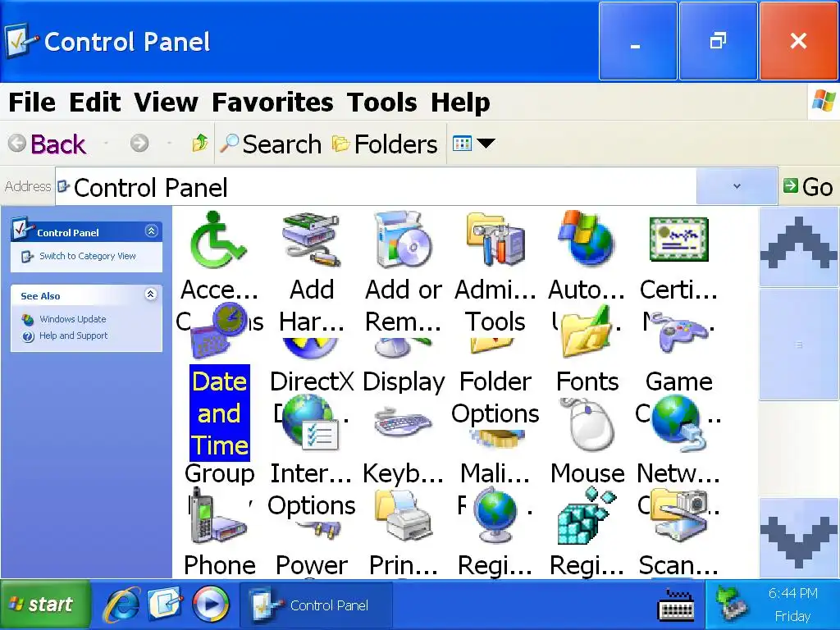This screenshot has width=840, height=630.
Task: Collapse the Control Panel side pane
Action: pyautogui.click(x=151, y=231)
